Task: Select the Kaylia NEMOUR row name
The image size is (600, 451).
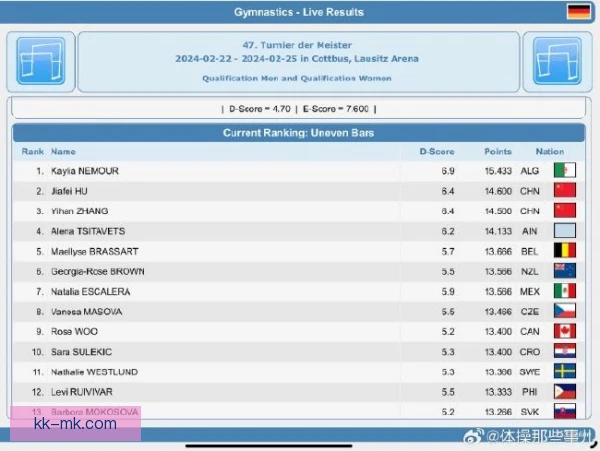Action: point(85,171)
